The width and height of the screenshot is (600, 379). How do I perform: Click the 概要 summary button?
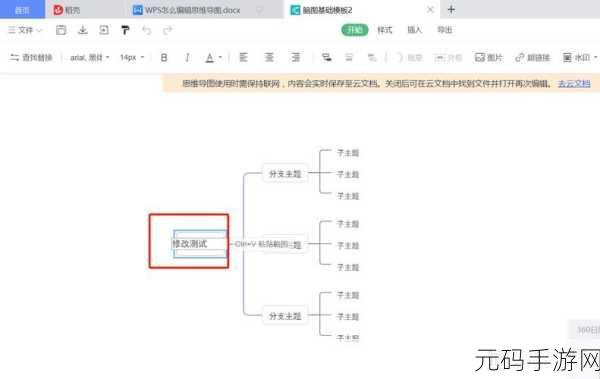[409, 57]
